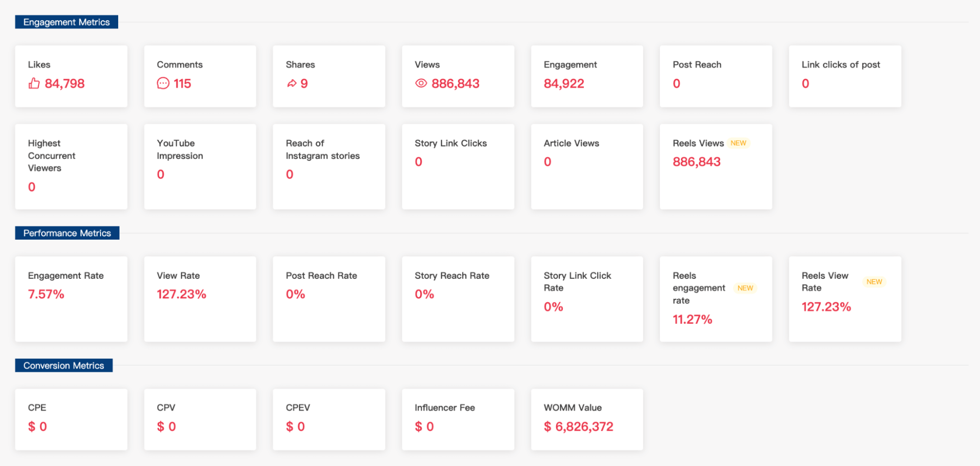Screen dimensions: 980x466
Task: Click the Shares value 9
Action: coord(304,84)
